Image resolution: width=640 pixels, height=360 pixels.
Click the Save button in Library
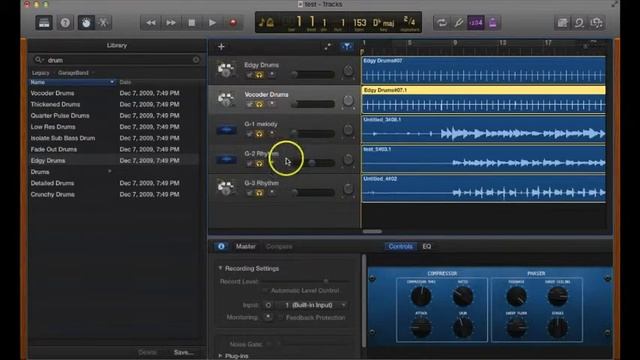[184, 352]
